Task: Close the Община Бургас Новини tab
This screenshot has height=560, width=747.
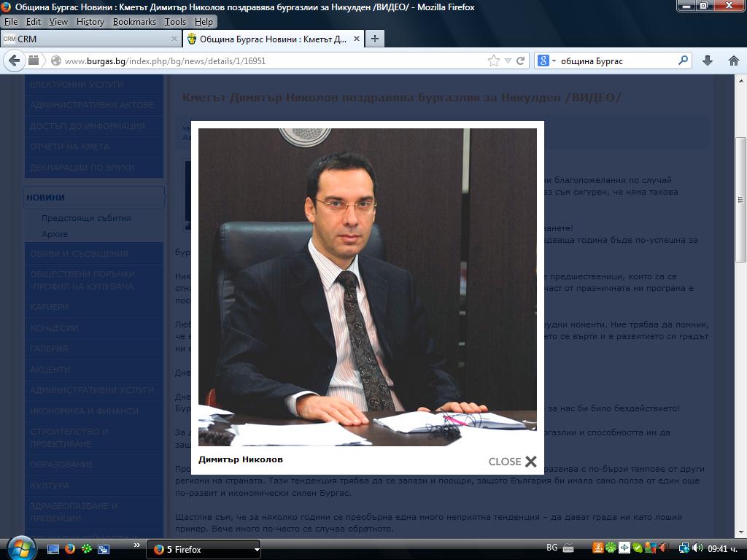Action: click(x=356, y=39)
